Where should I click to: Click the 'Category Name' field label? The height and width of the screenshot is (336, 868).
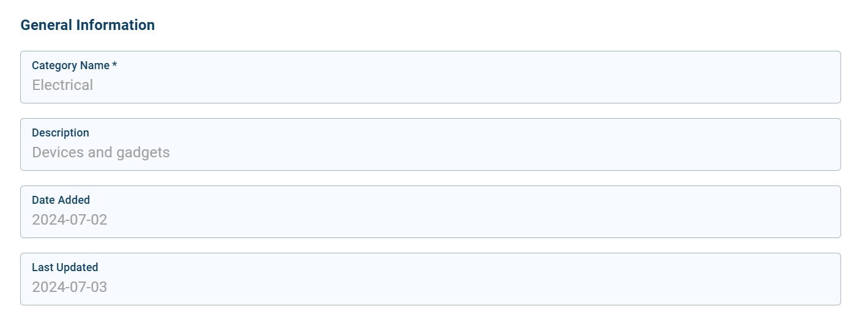70,65
